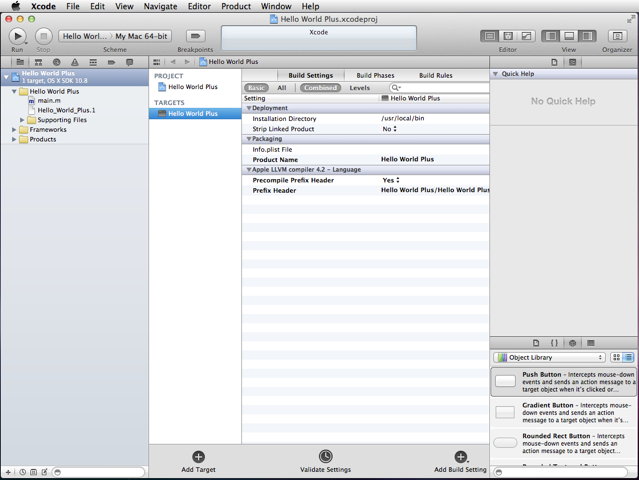The width and height of the screenshot is (639, 480).
Task: Show the Media library
Action: (x=591, y=343)
